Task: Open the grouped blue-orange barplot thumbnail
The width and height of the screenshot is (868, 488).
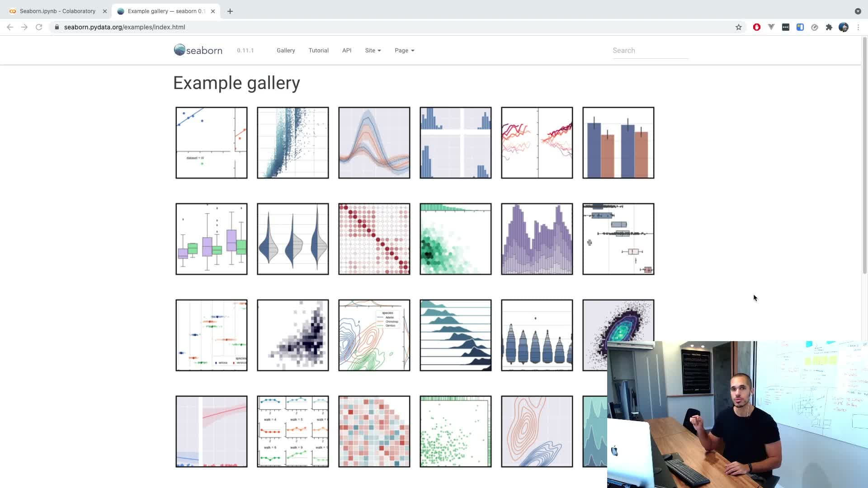Action: 618,143
